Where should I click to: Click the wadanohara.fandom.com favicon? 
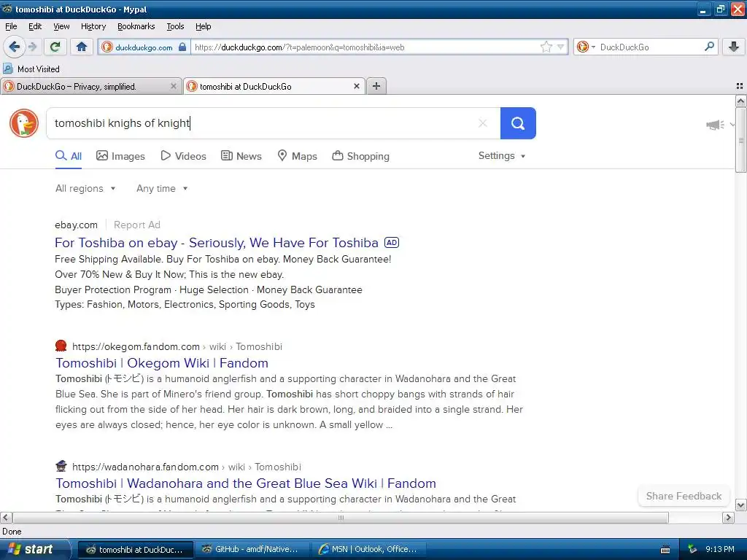point(61,466)
